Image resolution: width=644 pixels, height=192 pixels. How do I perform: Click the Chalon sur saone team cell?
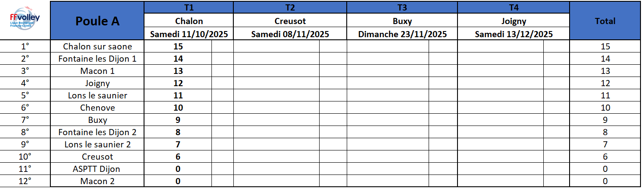(97, 46)
